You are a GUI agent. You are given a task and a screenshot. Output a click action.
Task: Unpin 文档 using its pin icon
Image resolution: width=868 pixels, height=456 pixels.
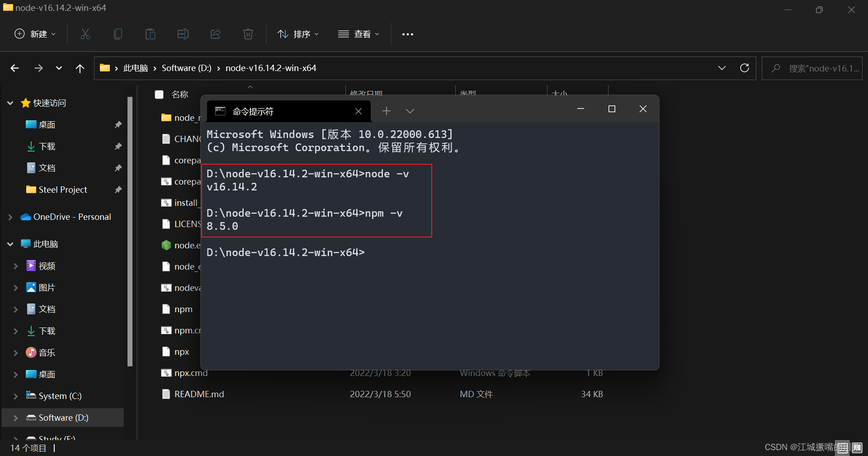(x=118, y=168)
